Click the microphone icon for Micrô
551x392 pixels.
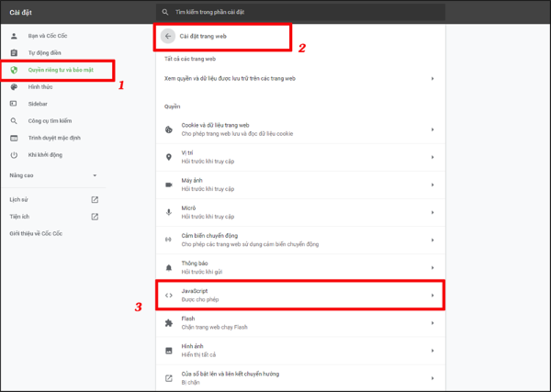click(168, 212)
